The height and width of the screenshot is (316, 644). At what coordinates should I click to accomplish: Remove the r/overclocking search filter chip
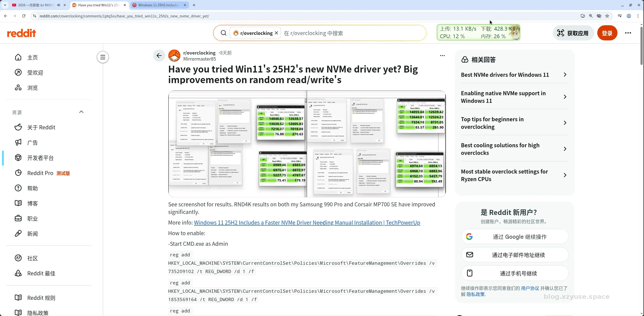(276, 33)
